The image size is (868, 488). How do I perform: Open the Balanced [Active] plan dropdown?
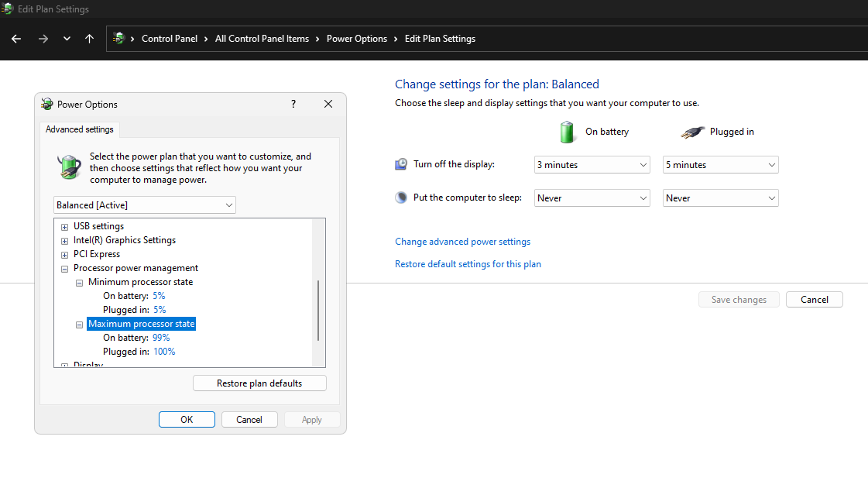pyautogui.click(x=145, y=205)
